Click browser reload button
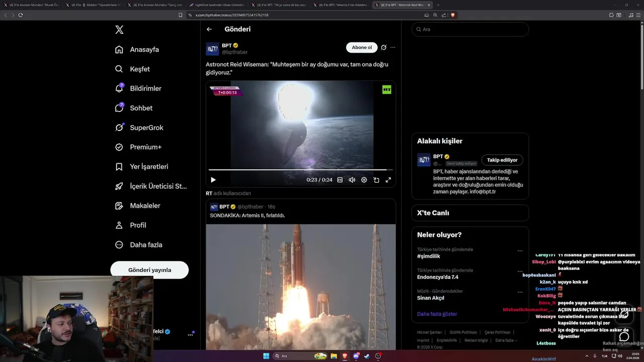 pyautogui.click(x=21, y=15)
